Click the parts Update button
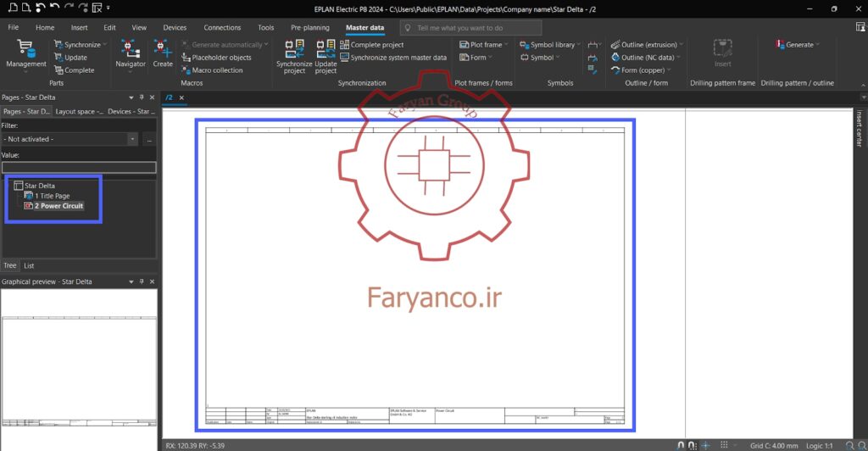Image resolution: width=868 pixels, height=451 pixels. coord(70,58)
